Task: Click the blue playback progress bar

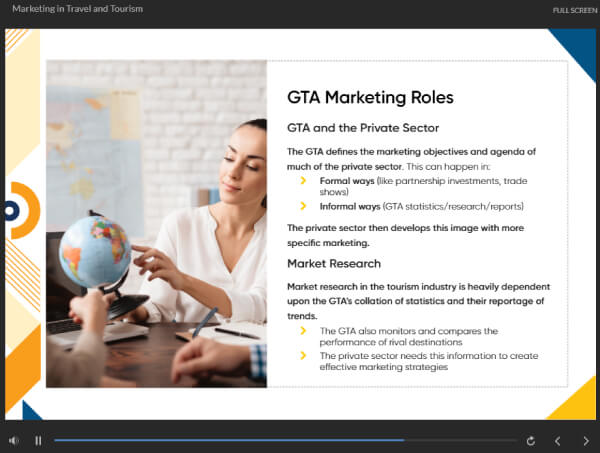Action: 229,440
